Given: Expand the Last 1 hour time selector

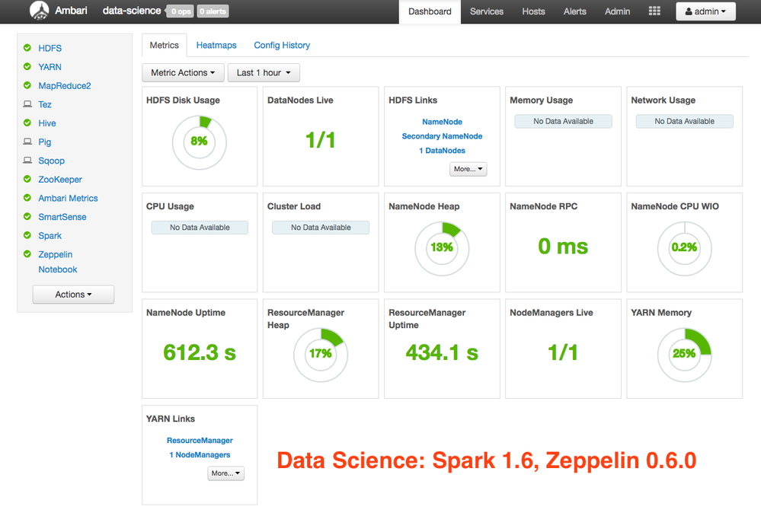Looking at the screenshot, I should point(264,72).
